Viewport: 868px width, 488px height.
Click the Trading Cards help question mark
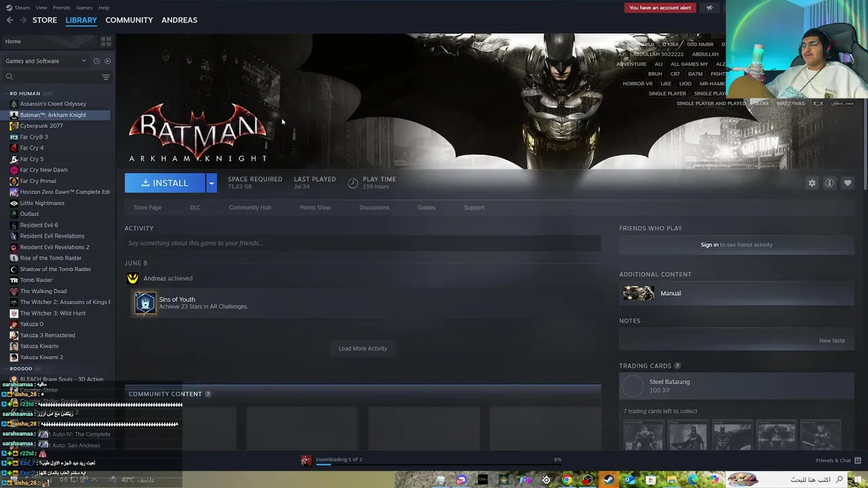point(677,366)
